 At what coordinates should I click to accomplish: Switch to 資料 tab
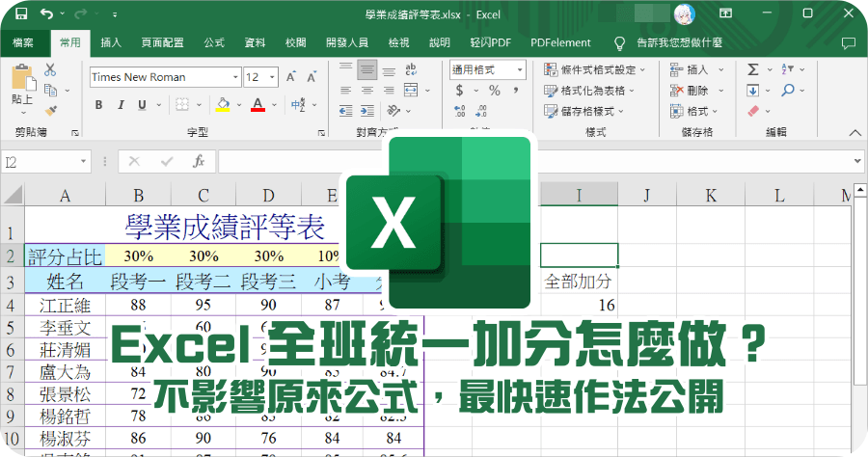click(x=255, y=42)
